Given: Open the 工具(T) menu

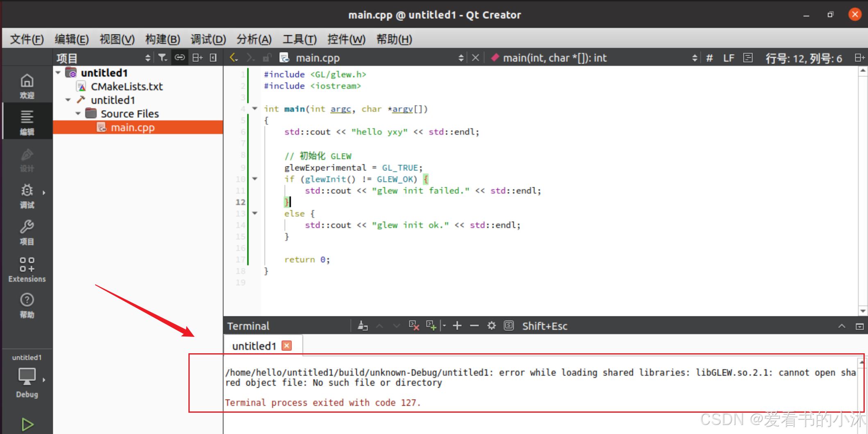Looking at the screenshot, I should (299, 39).
